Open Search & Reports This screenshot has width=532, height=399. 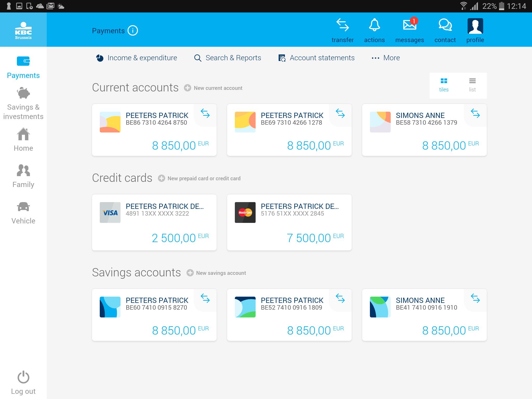(x=228, y=58)
